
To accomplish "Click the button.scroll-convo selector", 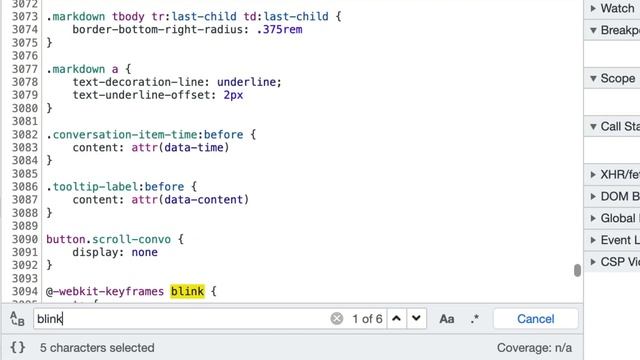I will (x=108, y=239).
